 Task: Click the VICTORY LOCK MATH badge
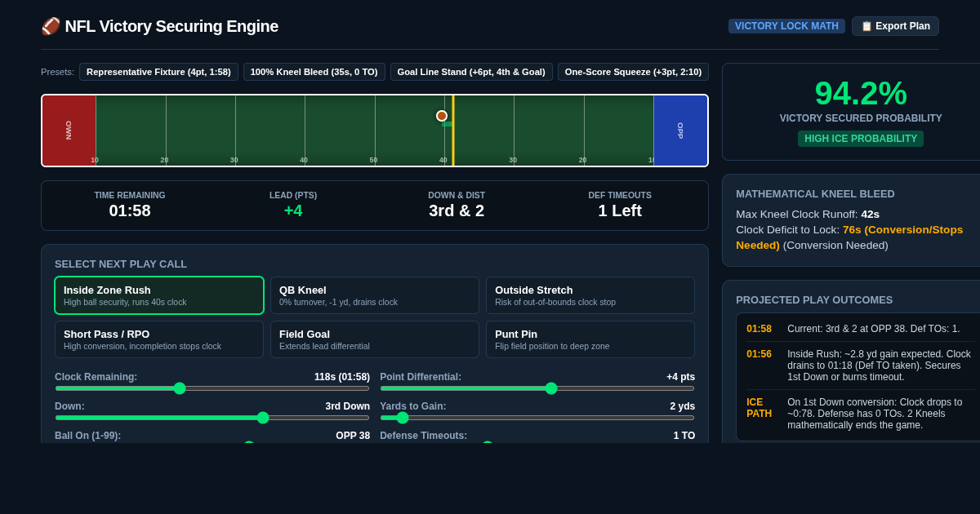pyautogui.click(x=786, y=26)
